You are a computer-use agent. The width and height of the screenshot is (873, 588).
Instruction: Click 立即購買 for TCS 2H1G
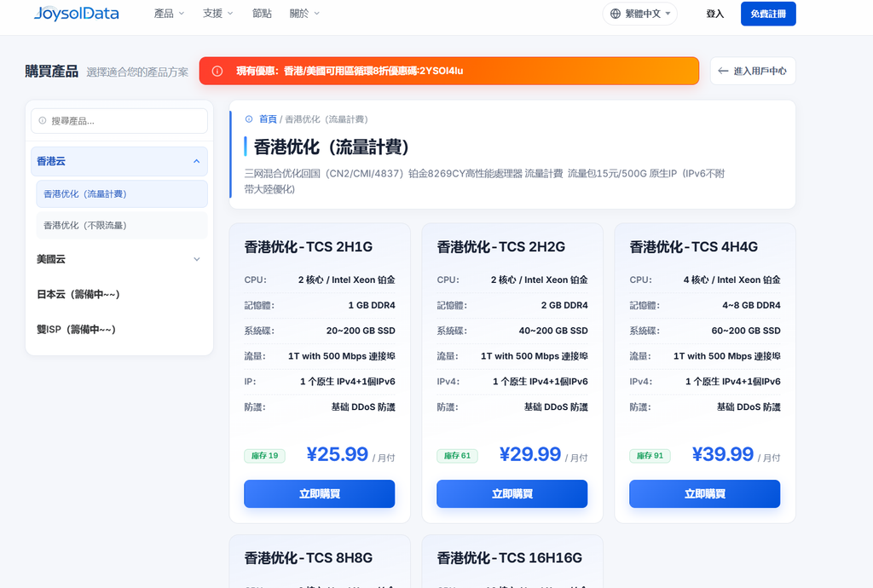320,494
